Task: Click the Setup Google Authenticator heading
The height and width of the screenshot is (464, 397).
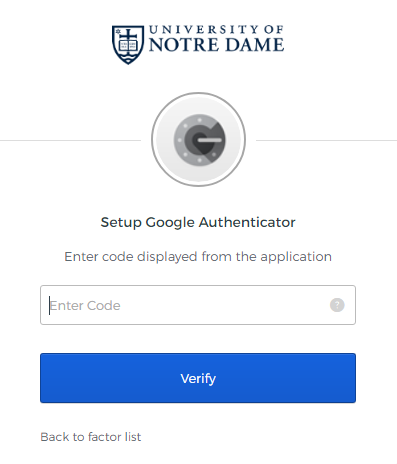Action: click(x=198, y=222)
